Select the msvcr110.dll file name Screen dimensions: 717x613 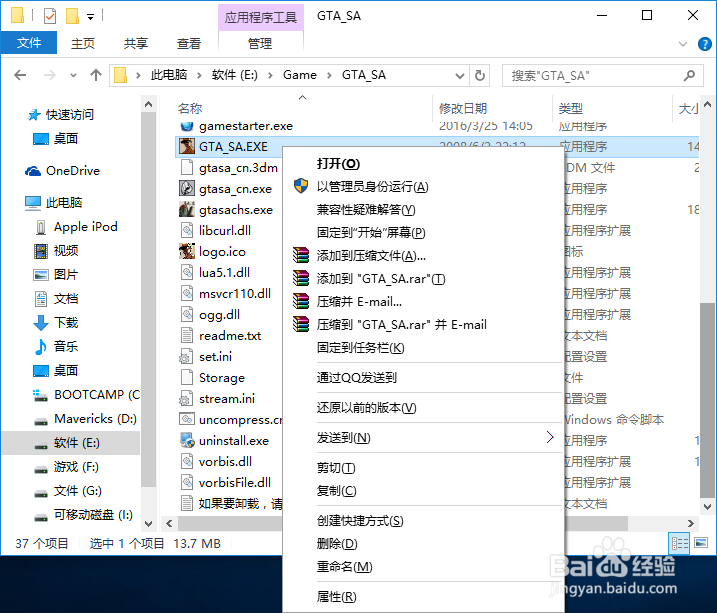pyautogui.click(x=235, y=293)
